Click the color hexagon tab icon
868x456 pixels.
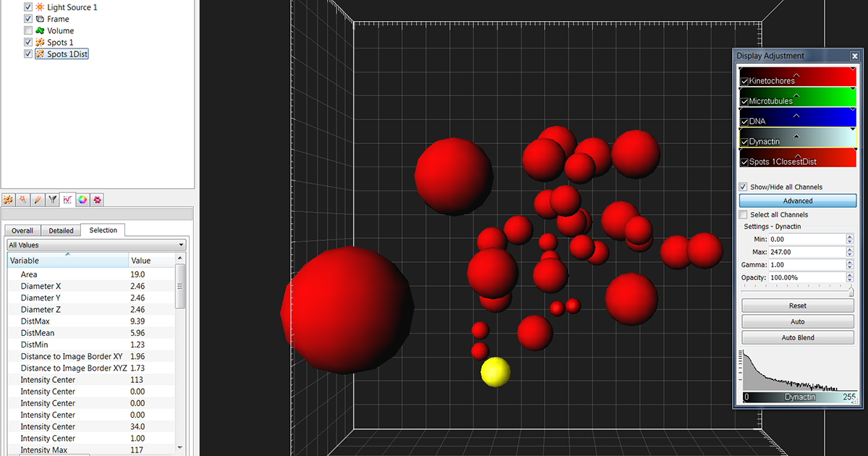(x=82, y=199)
